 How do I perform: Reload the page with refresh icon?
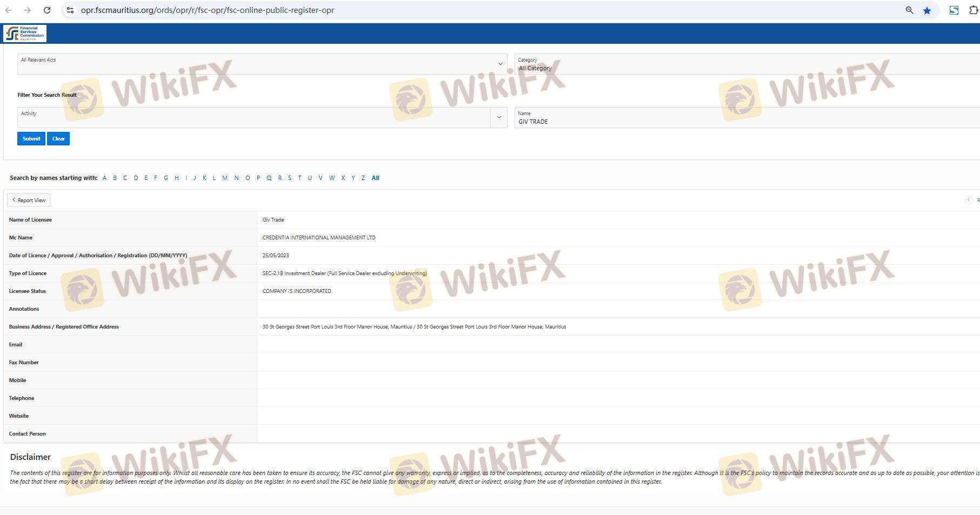coord(47,10)
